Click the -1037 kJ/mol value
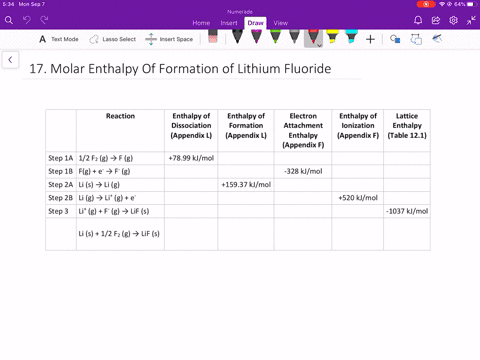Viewport: 480px width, 360px height. tap(407, 211)
